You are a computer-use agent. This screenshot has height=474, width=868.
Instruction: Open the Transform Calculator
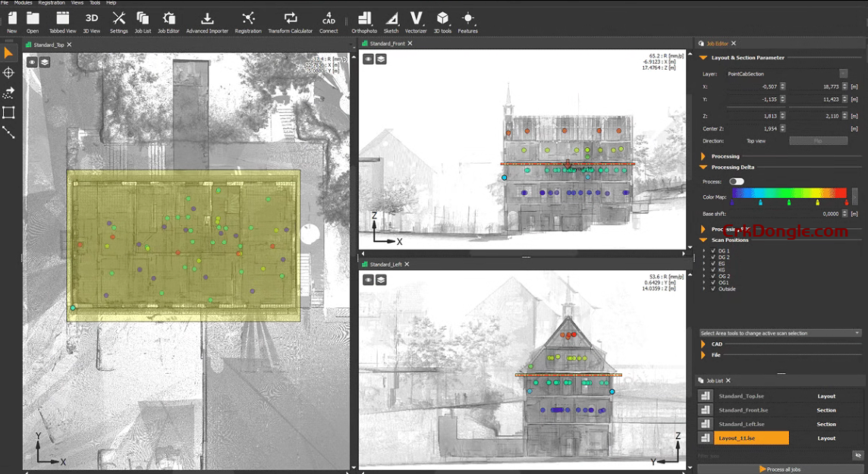290,20
